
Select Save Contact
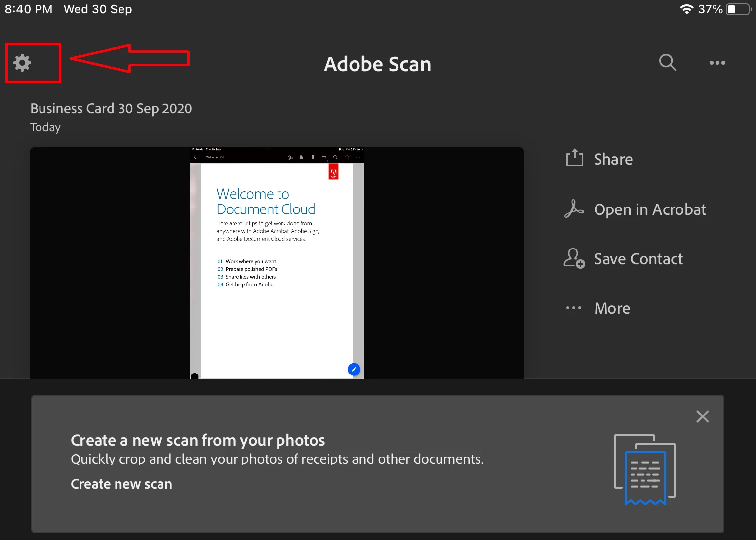638,259
